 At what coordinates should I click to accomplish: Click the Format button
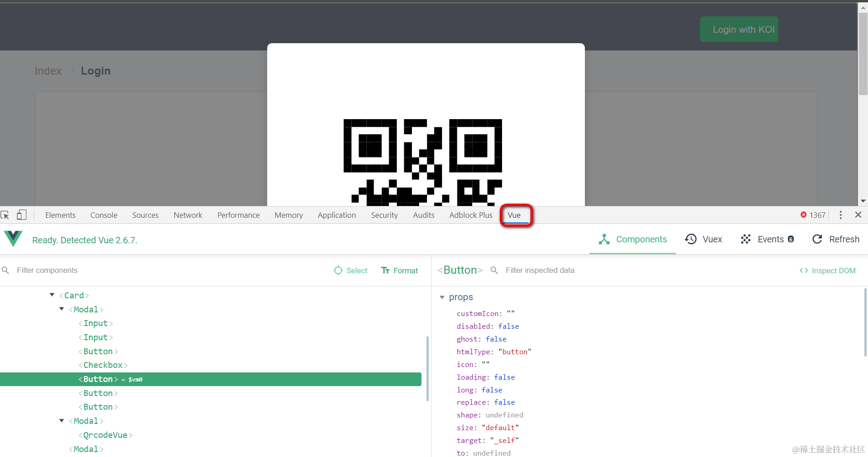coord(399,271)
